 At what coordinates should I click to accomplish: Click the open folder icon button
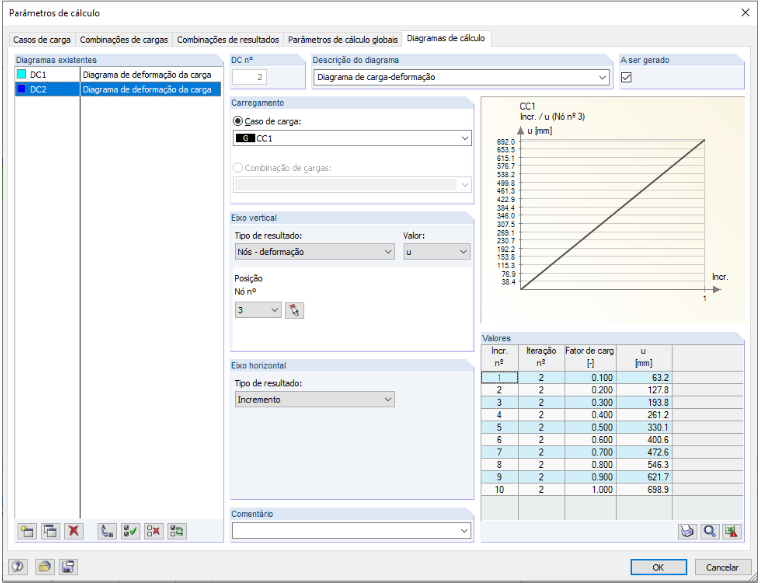pos(44,567)
